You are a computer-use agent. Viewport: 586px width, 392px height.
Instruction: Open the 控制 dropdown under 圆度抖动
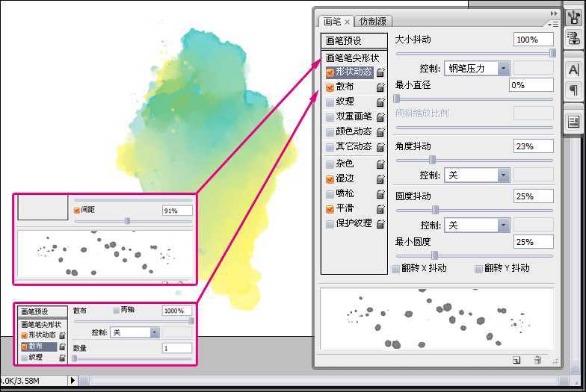(477, 225)
